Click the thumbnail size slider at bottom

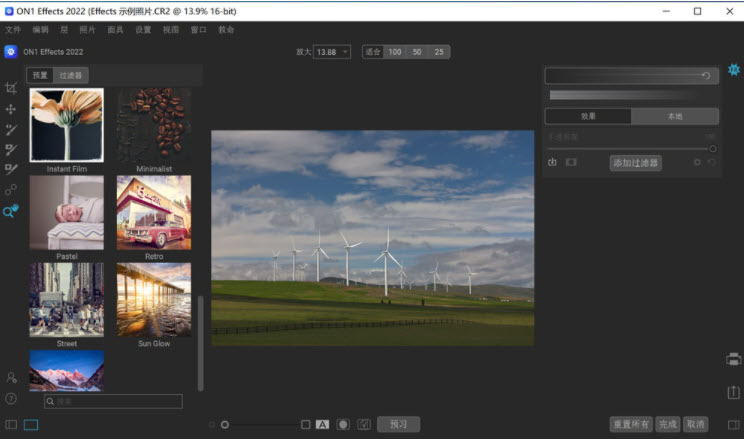tap(225, 424)
